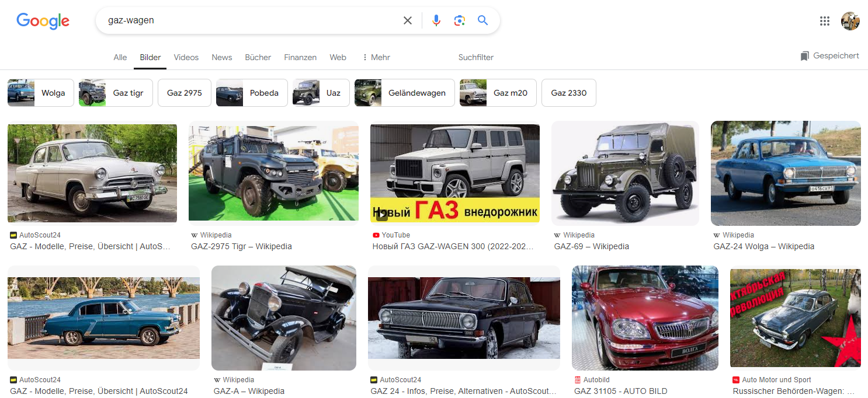The height and width of the screenshot is (398, 868).
Task: Play the YouTube GAZ video thumbnail
Action: [x=454, y=173]
